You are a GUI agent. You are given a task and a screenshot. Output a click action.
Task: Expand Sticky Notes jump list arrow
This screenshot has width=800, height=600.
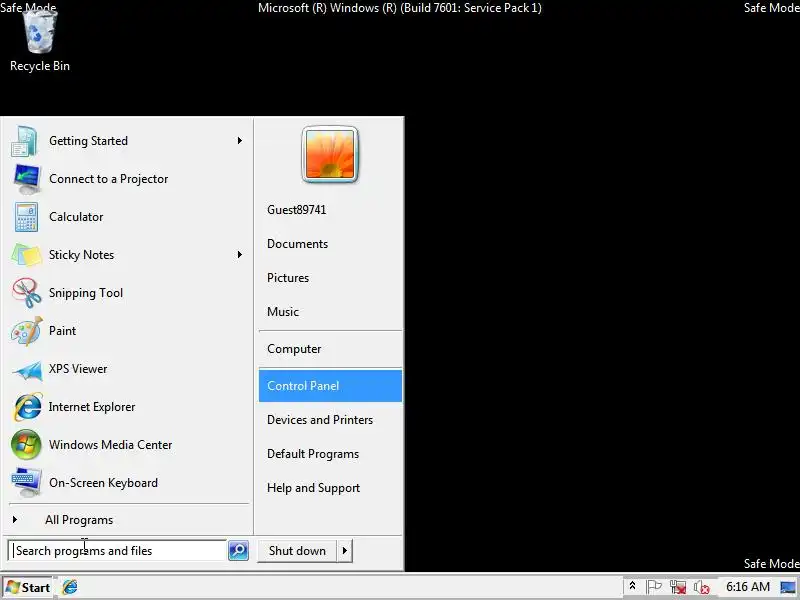tap(239, 255)
